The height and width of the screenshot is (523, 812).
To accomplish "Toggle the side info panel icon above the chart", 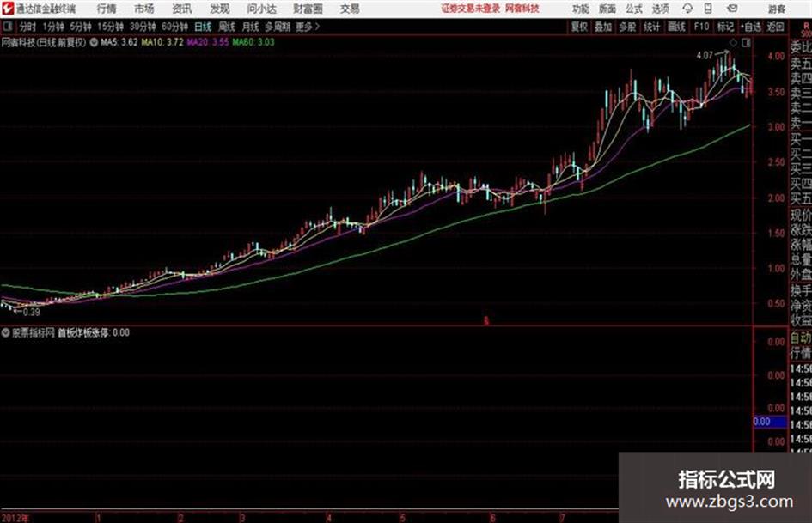I will click(746, 43).
